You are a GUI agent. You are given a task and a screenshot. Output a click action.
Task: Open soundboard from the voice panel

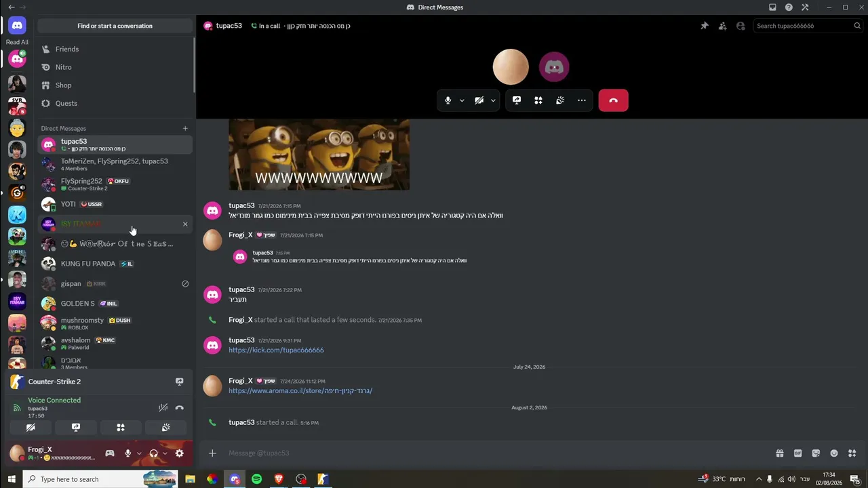[165, 428]
